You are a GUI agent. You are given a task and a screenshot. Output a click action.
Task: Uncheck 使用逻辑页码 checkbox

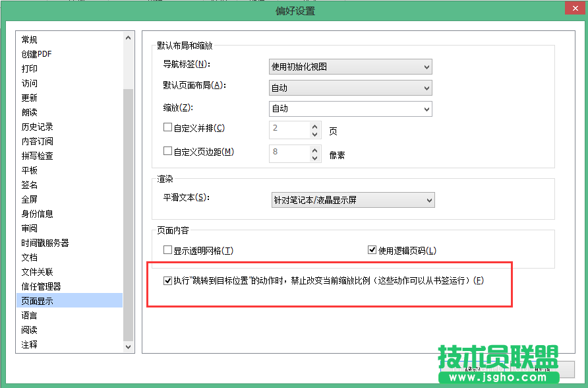(x=372, y=250)
